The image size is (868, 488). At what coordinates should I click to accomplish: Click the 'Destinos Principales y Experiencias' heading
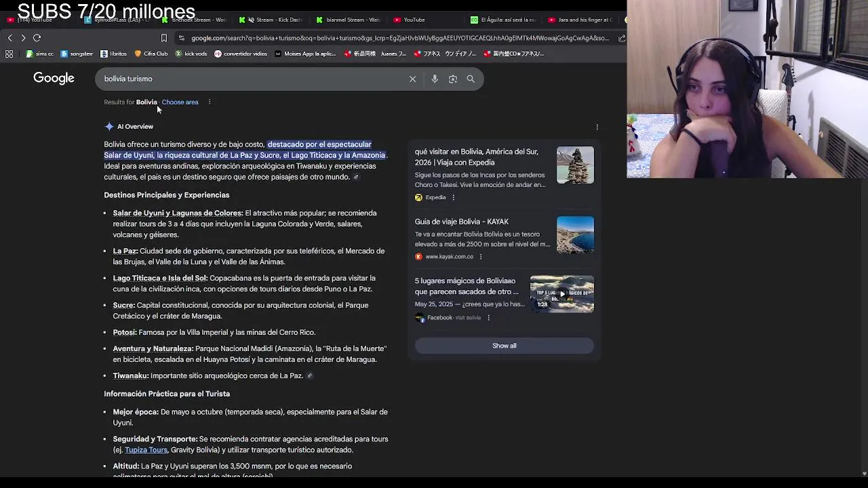coord(167,195)
